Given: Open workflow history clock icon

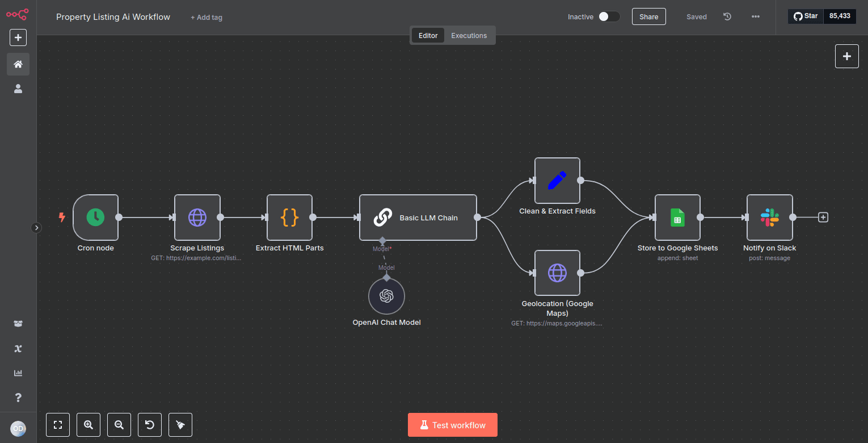Looking at the screenshot, I should pyautogui.click(x=727, y=16).
